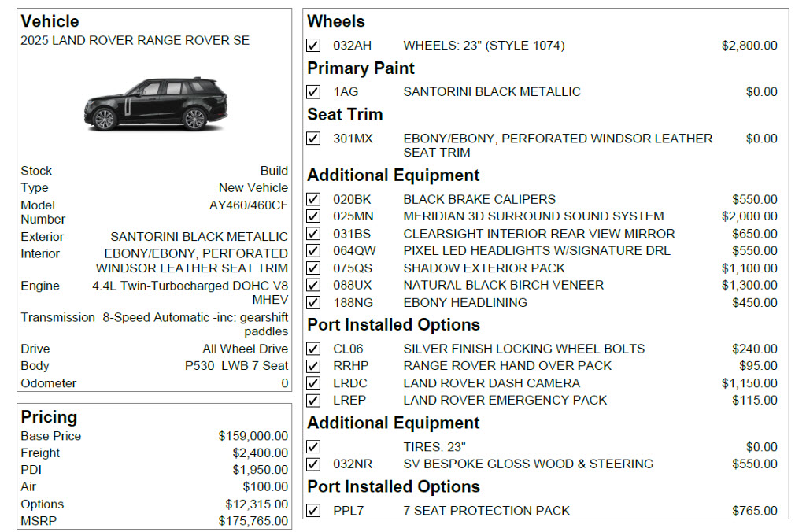Toggle Silver Finish Locking Wheel Bolts checkbox
795x532 pixels.
tap(313, 349)
